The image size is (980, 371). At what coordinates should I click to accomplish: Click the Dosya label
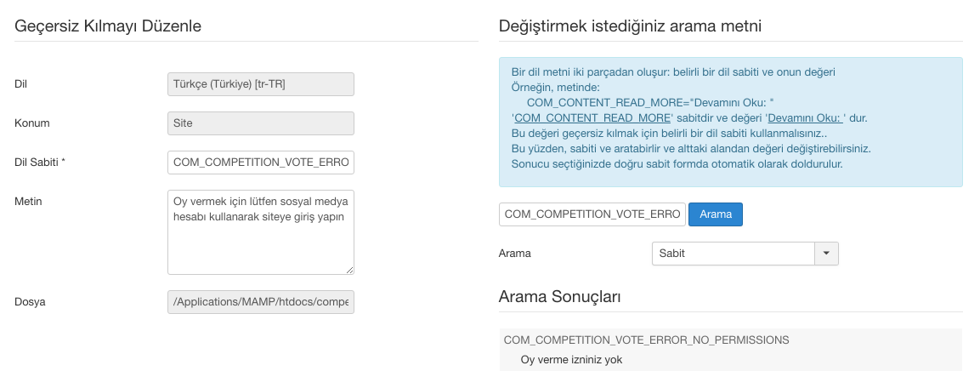pos(30,302)
